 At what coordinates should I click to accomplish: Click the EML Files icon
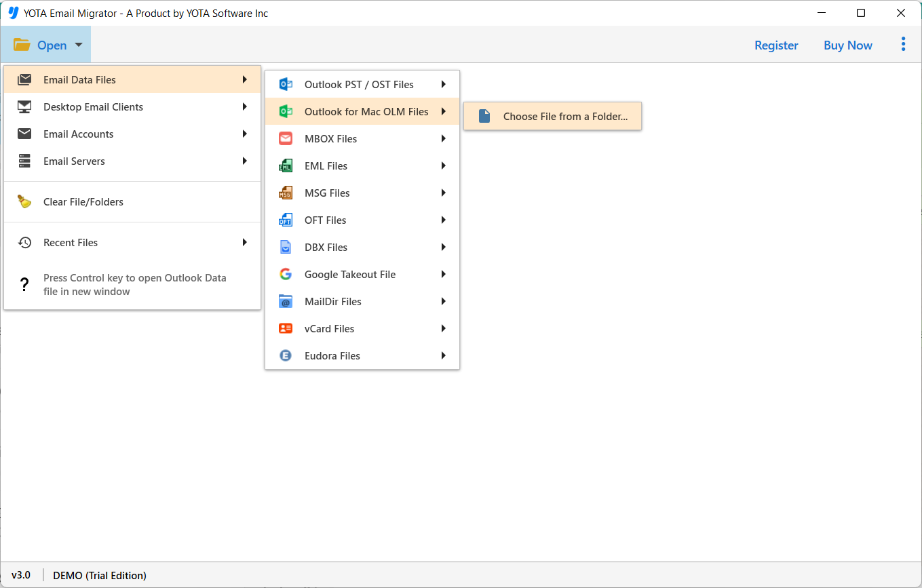click(x=286, y=166)
